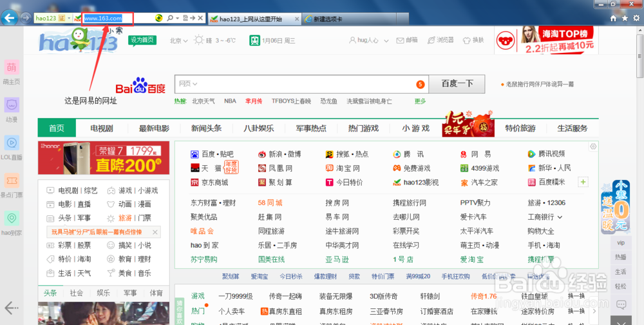Click the magnifier search icon in address bar

[170, 18]
